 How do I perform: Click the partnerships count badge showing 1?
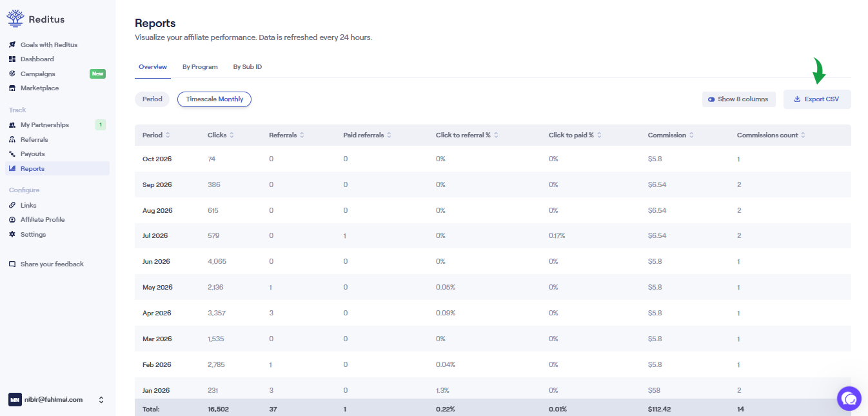101,125
